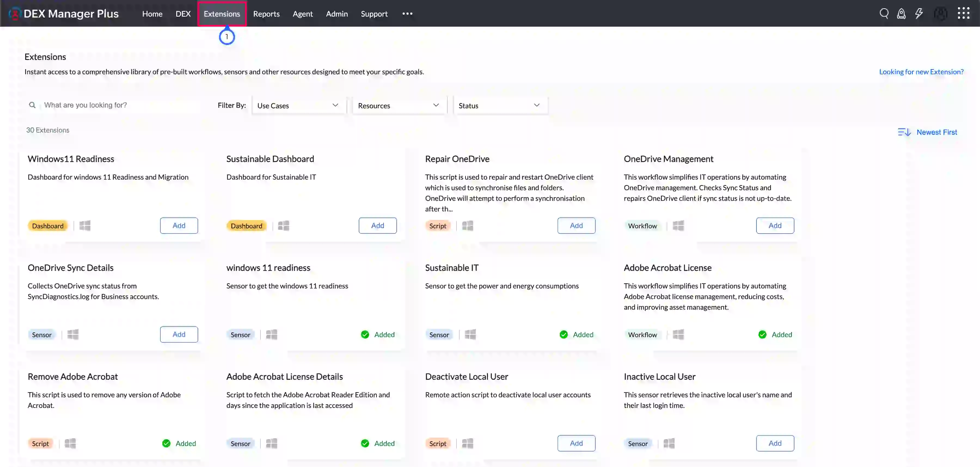
Task: Go to the Home tab
Action: click(x=152, y=14)
